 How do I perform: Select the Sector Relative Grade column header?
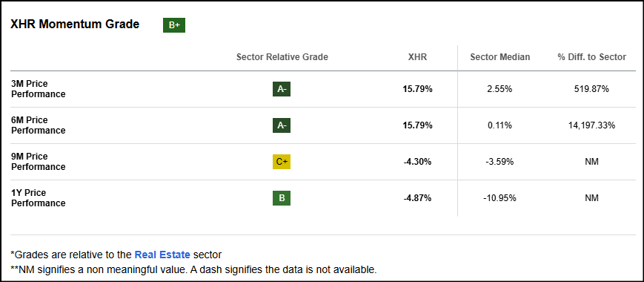click(x=282, y=57)
